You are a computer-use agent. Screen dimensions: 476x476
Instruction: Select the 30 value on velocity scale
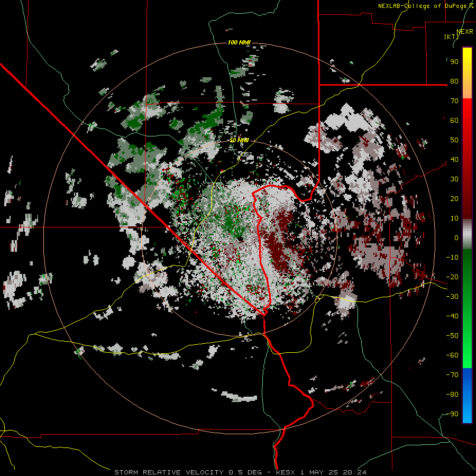(454, 179)
